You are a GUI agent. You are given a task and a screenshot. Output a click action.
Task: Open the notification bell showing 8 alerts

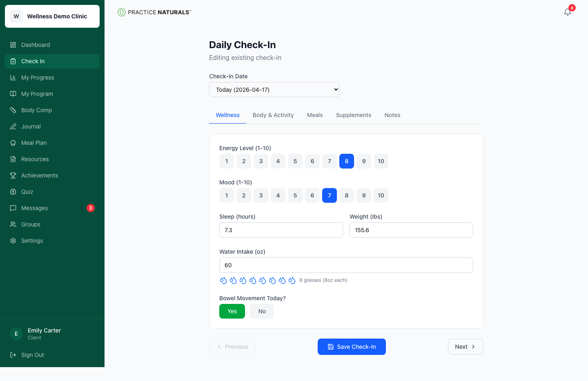click(x=567, y=12)
